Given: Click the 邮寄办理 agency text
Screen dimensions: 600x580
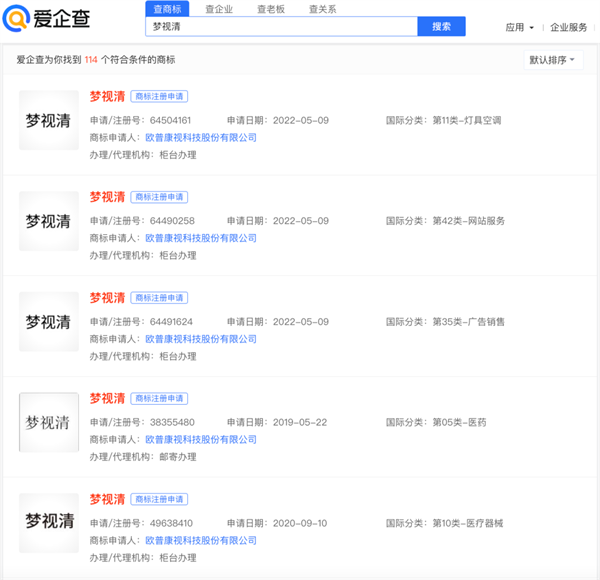Looking at the screenshot, I should tap(178, 457).
